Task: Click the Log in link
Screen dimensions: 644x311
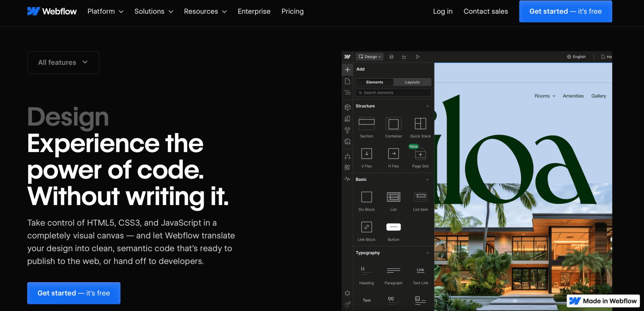Action: pyautogui.click(x=442, y=11)
